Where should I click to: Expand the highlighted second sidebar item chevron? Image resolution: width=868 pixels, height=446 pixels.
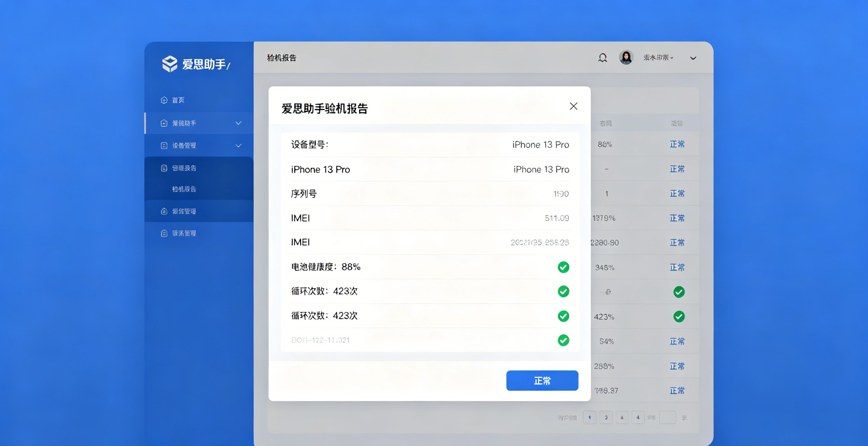(239, 123)
